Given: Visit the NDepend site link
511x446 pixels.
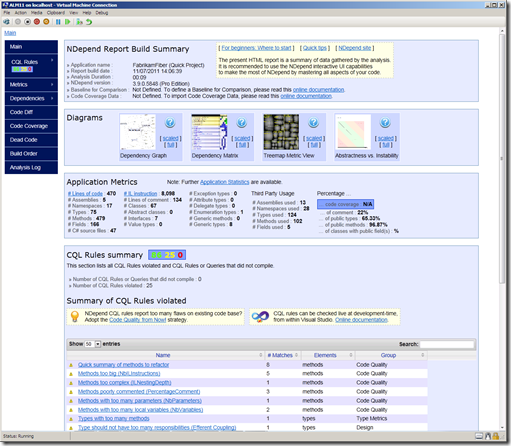Looking at the screenshot, I should tap(355, 48).
